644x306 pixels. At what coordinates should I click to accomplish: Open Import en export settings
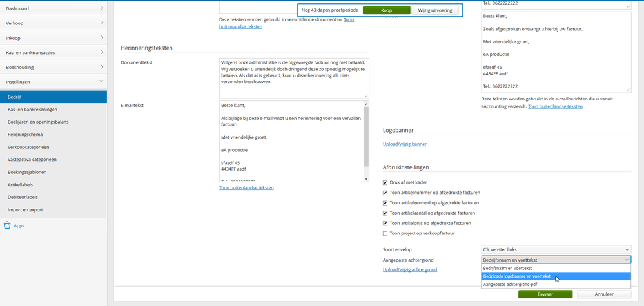54,209
